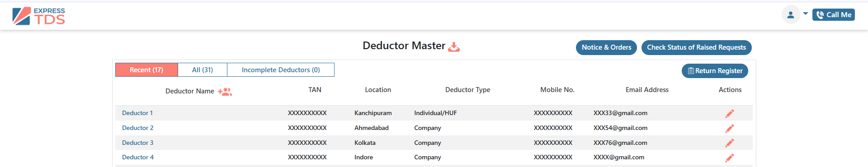Screen dimensions: 868x167
Task: Click the Express TDS logo
Action: coord(39,16)
